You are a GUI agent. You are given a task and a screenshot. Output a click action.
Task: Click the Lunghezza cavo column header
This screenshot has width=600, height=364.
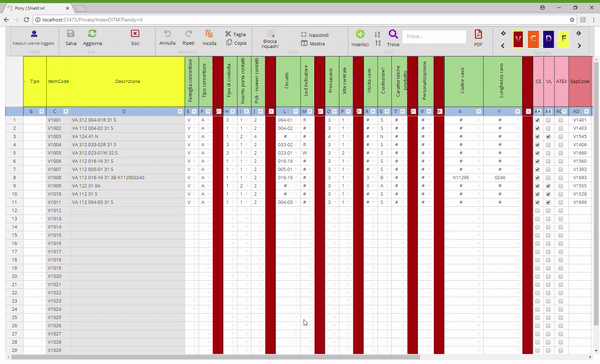[x=502, y=82]
